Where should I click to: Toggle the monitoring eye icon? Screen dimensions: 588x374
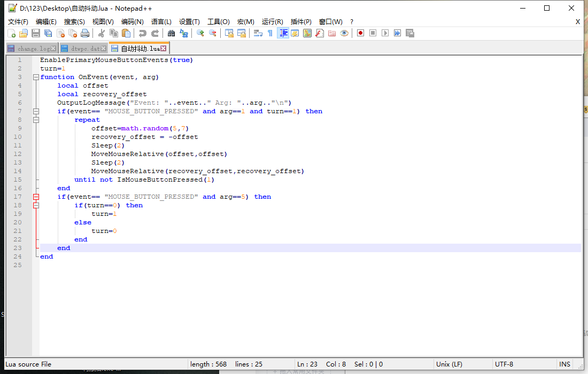pos(344,33)
